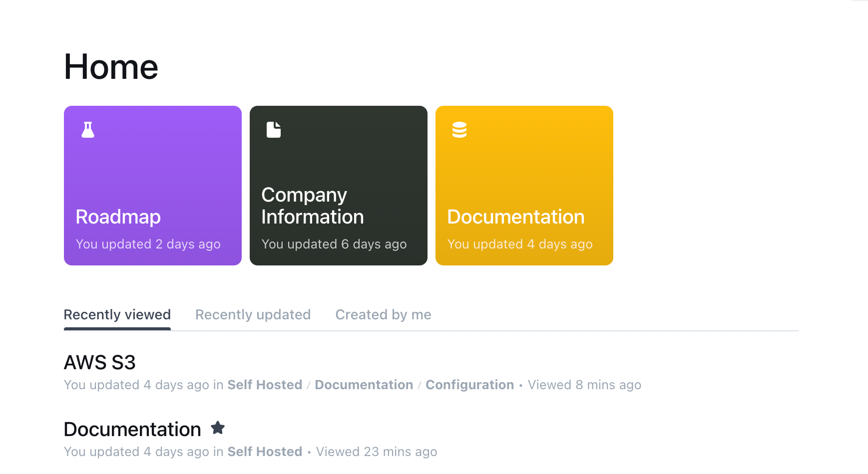Click "Viewed 8 mins ago" on AWS S3 row

584,385
